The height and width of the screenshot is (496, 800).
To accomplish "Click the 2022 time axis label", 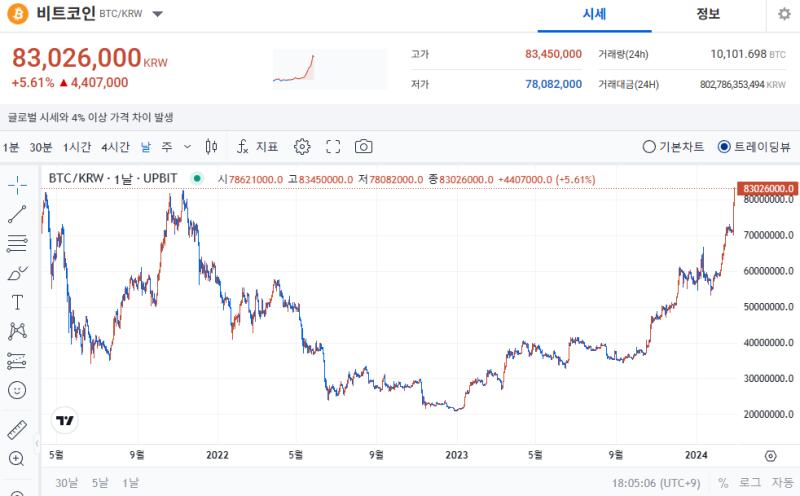I will pyautogui.click(x=217, y=455).
